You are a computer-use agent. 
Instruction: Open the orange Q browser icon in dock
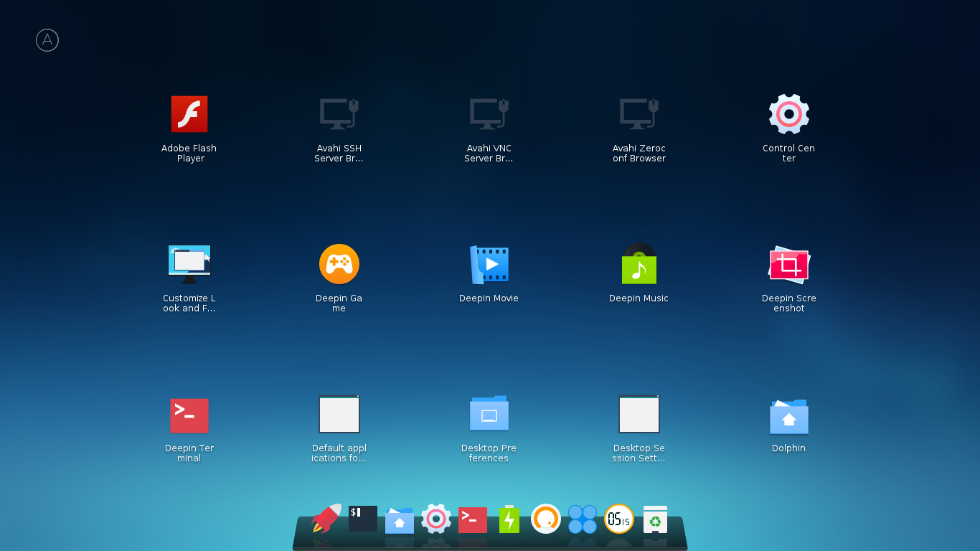[x=546, y=518]
